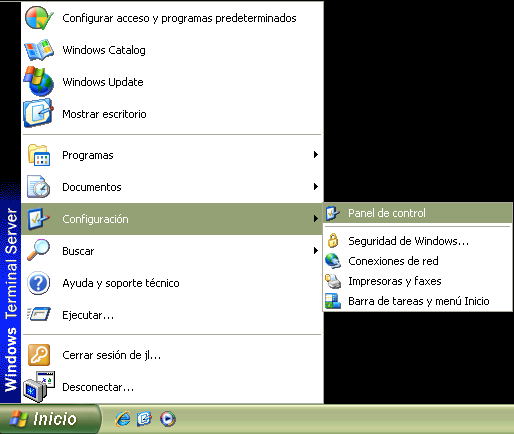Click the Desconectar computer icon

pyautogui.click(x=39, y=387)
